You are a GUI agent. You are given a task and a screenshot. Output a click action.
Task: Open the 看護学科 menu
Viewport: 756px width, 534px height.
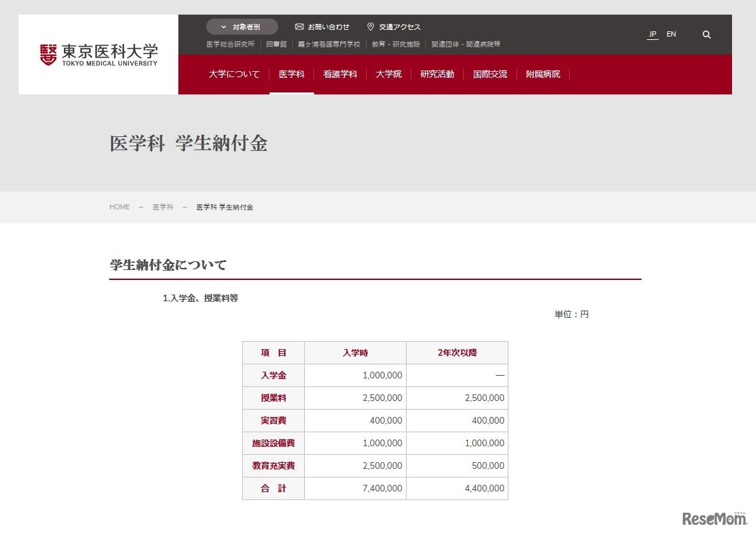point(340,74)
